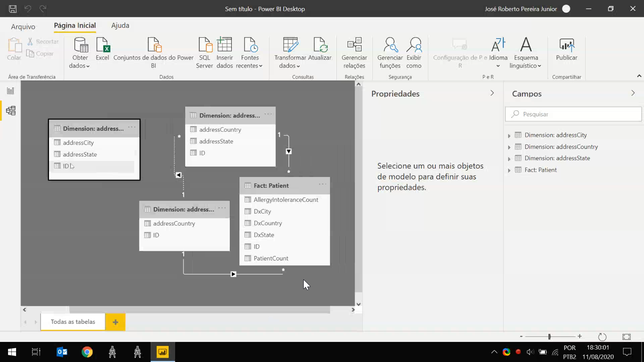Viewport: 644px width, 362px height.
Task: Adjust the zoom slider handle
Action: pyautogui.click(x=549, y=336)
